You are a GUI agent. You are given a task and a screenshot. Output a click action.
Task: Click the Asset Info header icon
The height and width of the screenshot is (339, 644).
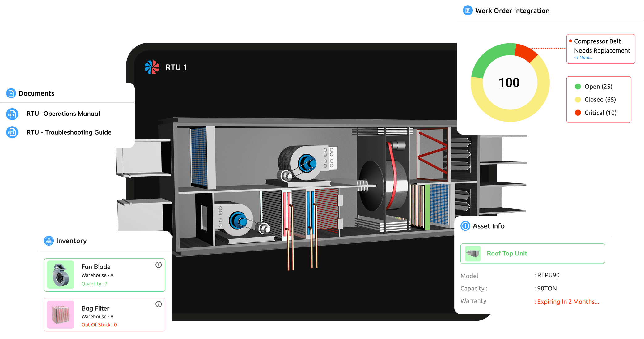(x=465, y=226)
